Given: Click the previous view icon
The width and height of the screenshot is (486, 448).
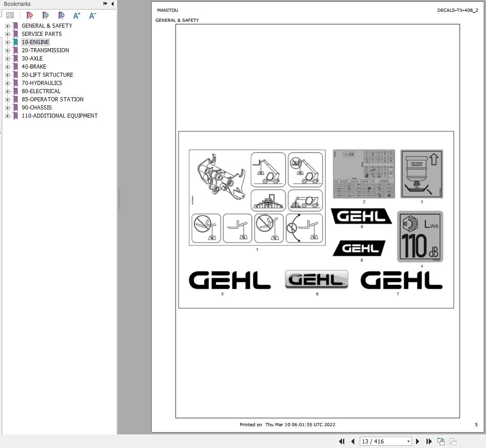Looking at the screenshot, I should 441,441.
